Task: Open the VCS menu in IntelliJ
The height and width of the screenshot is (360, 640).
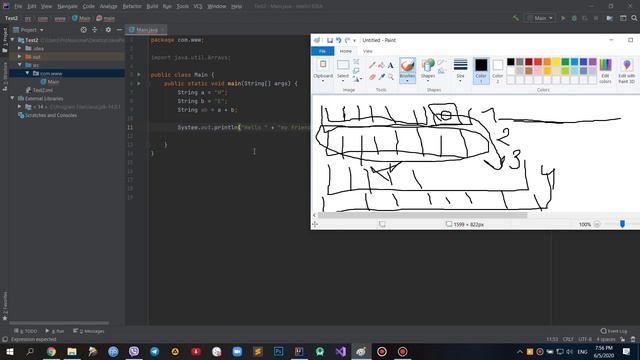Action: click(x=198, y=7)
